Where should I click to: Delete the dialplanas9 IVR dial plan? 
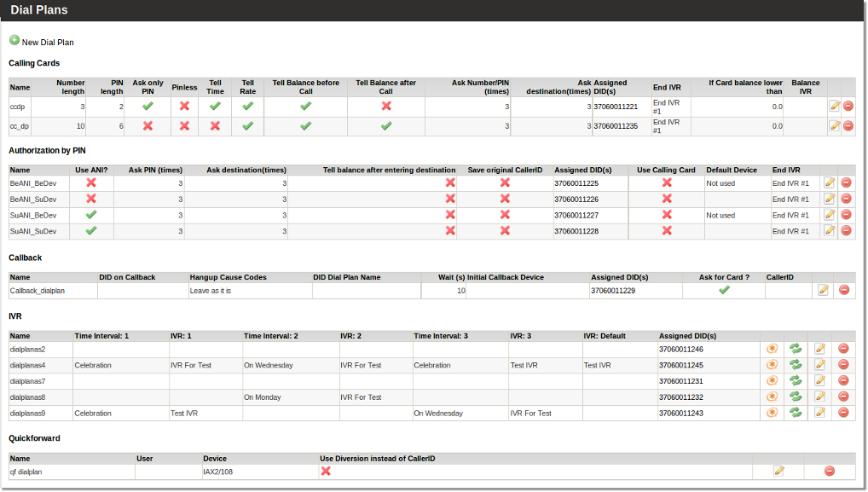843,414
